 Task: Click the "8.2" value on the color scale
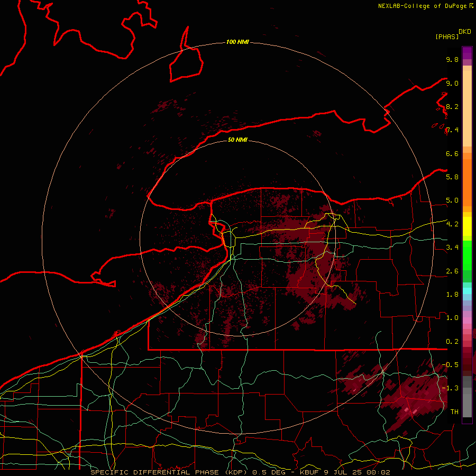(452, 106)
